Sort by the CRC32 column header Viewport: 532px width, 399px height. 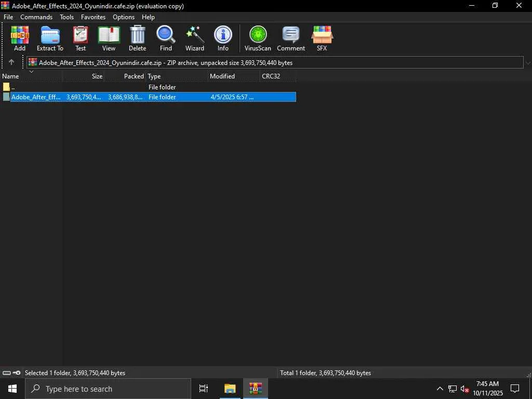pos(278,76)
